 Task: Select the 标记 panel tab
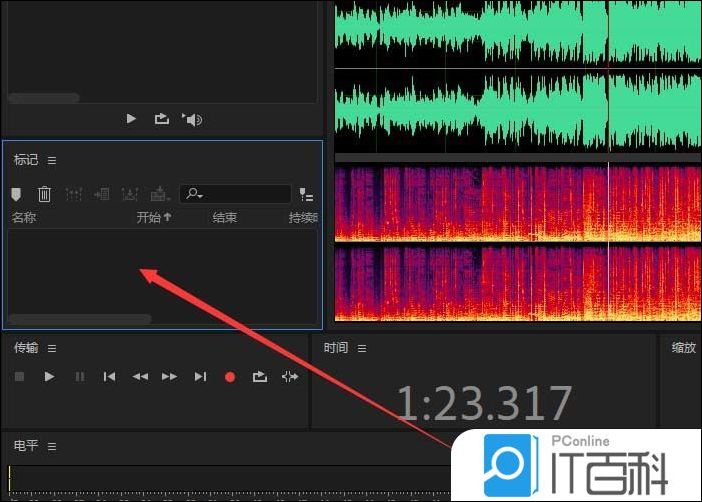click(26, 159)
